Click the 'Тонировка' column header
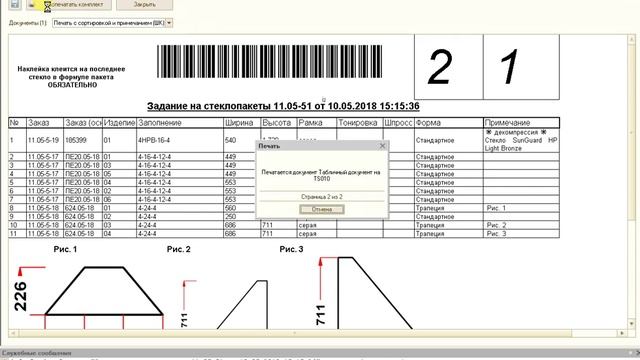The height and width of the screenshot is (360, 640). 360,122
